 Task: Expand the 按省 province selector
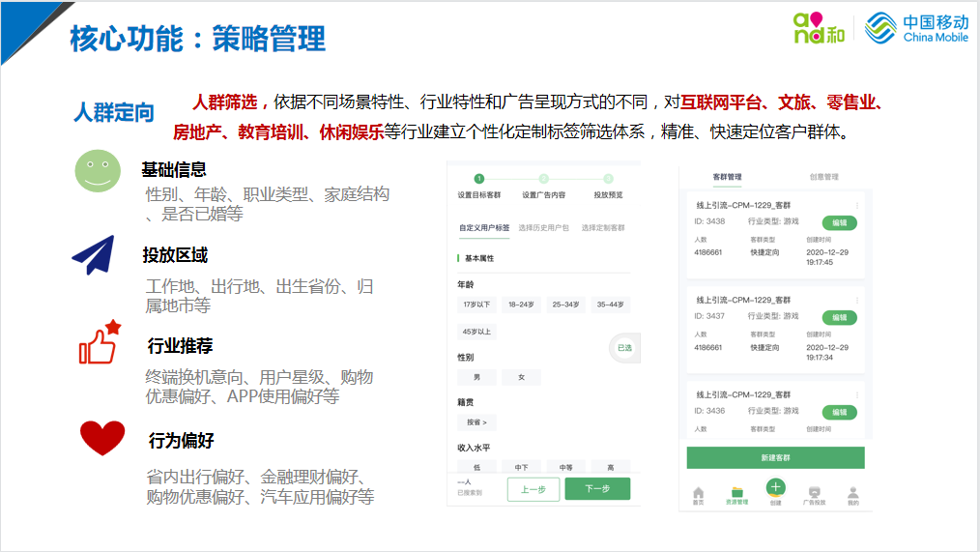click(x=476, y=422)
